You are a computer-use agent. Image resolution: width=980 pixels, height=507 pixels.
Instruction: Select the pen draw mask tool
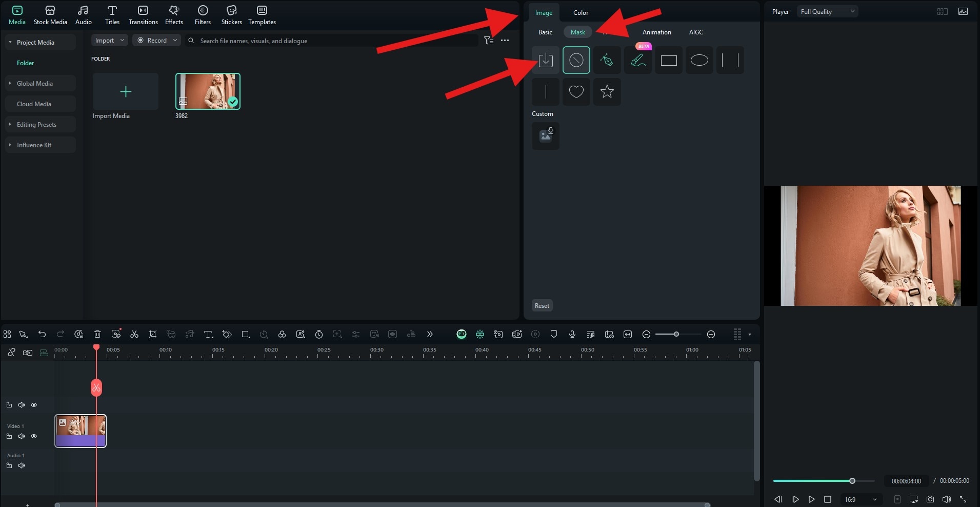tap(607, 60)
